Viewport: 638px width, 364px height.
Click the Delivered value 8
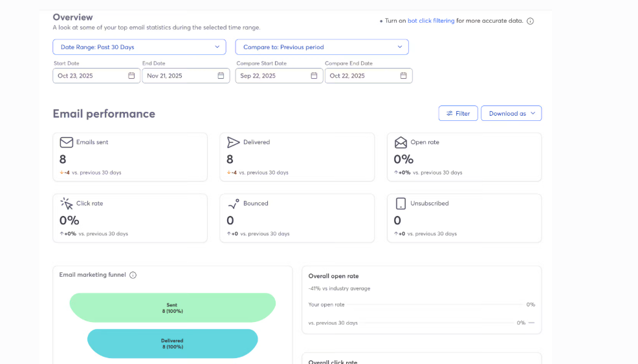click(x=230, y=159)
